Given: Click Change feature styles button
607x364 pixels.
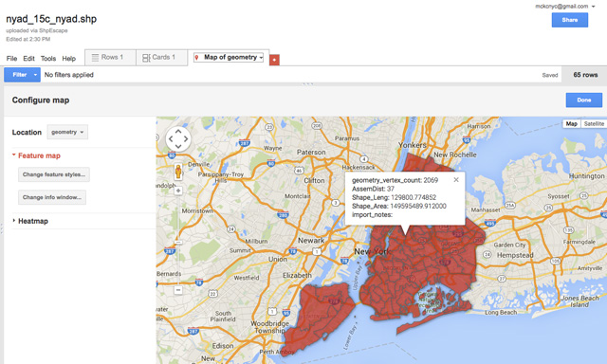Looking at the screenshot, I should 54,174.
